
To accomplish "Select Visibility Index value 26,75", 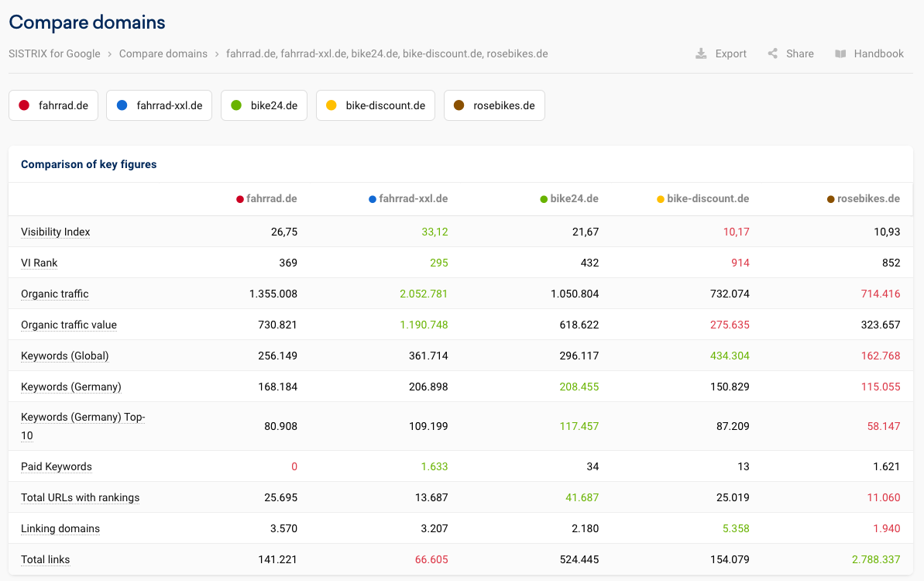I will click(284, 232).
